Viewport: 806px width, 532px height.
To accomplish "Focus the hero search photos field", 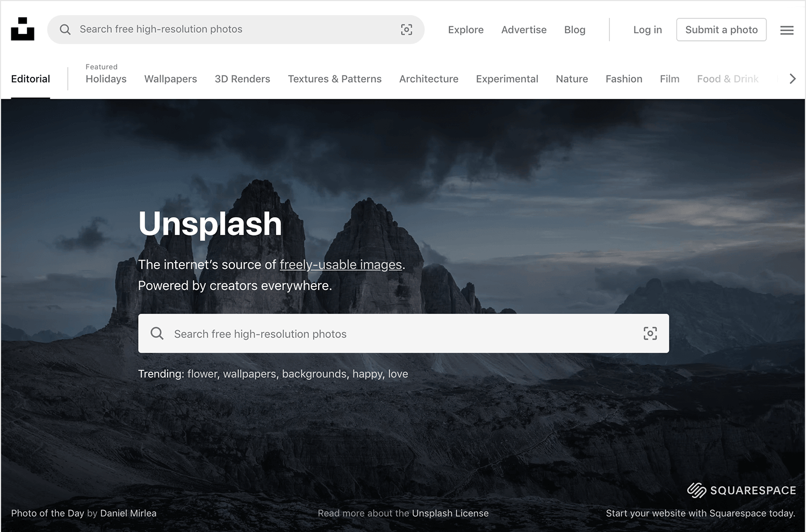I will (x=404, y=333).
